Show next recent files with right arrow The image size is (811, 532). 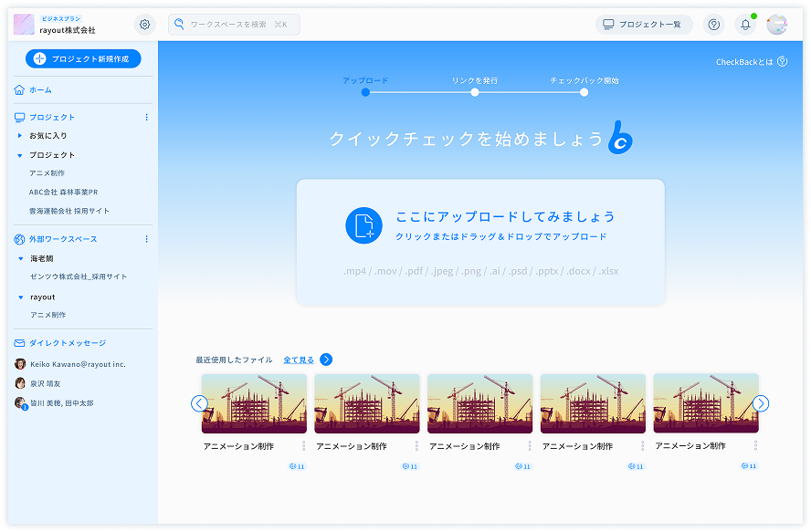[760, 403]
